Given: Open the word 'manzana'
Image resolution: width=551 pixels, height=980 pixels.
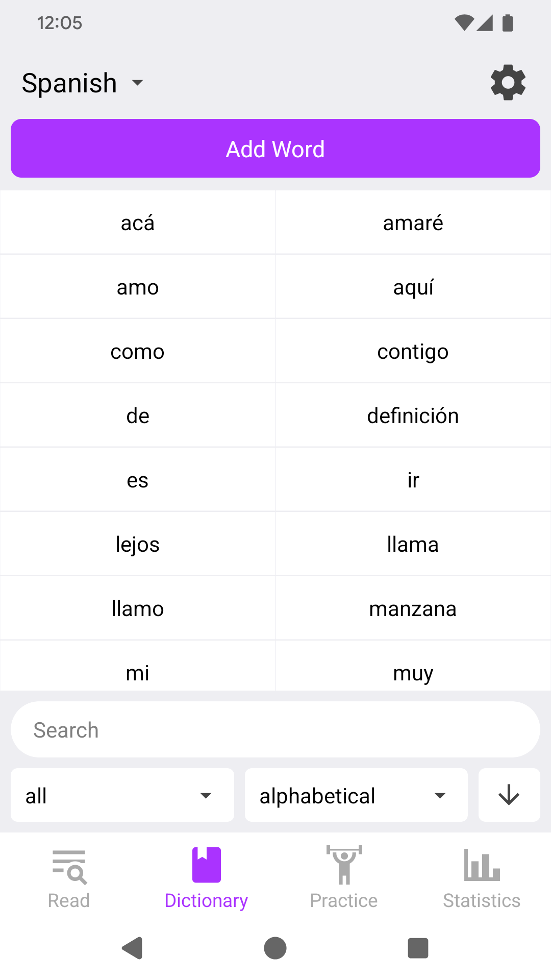Looking at the screenshot, I should pos(413,608).
